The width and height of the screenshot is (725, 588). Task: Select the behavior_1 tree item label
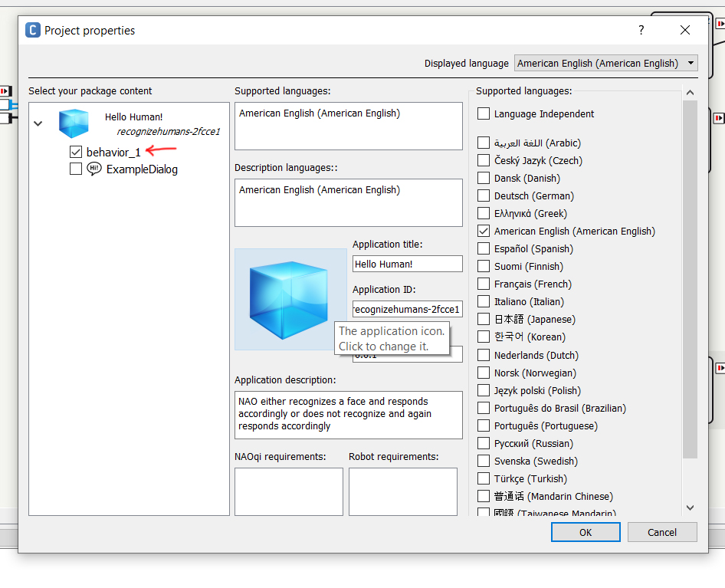point(113,153)
